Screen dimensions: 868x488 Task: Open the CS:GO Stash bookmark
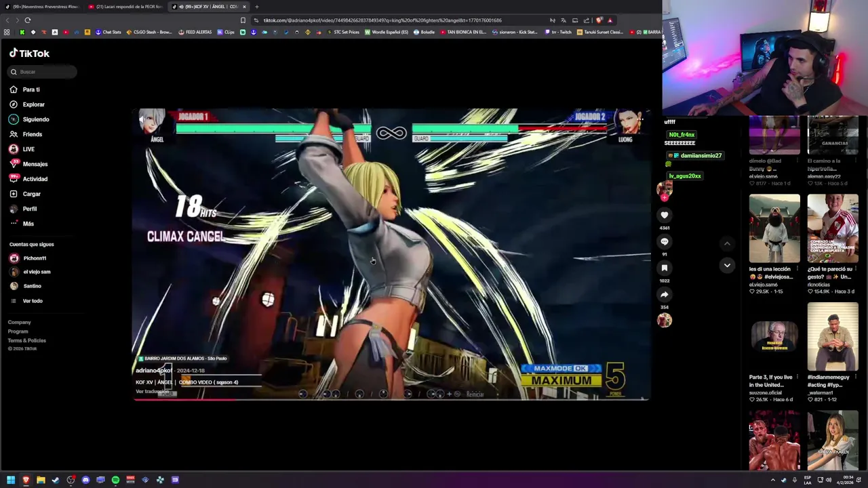[149, 32]
